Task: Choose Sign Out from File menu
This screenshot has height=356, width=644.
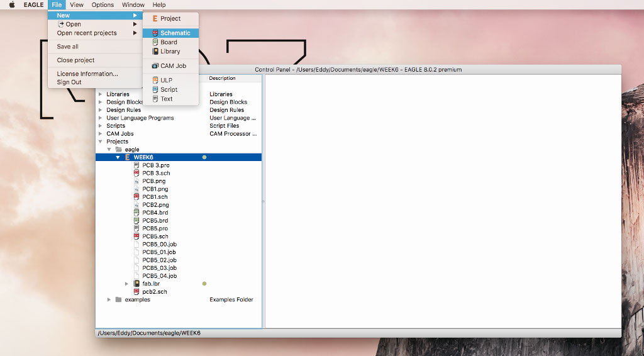Action: 96,82
